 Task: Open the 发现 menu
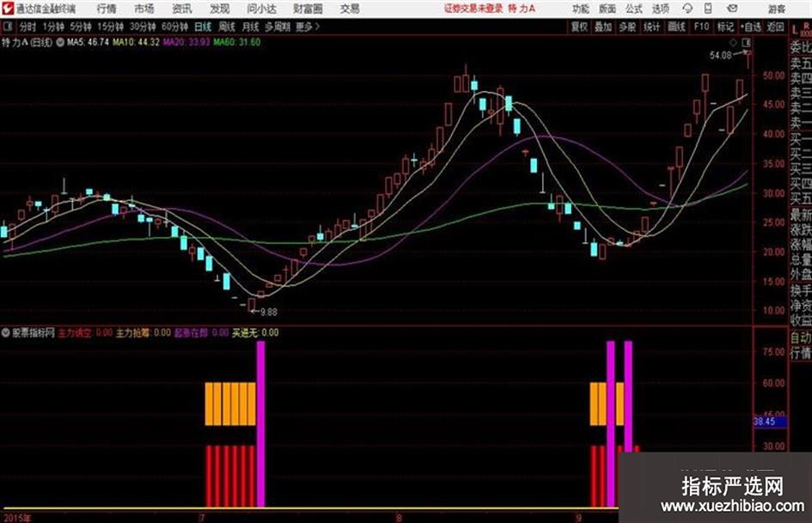tap(220, 9)
